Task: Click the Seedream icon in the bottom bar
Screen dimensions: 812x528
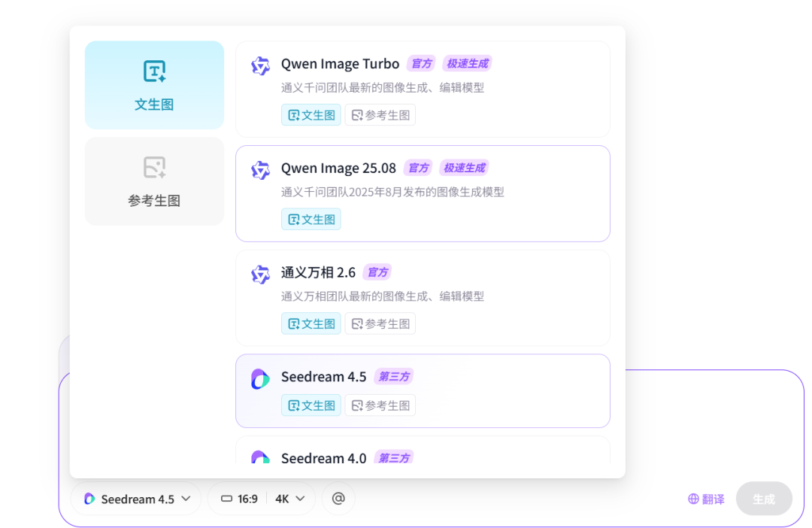Action: 89,498
